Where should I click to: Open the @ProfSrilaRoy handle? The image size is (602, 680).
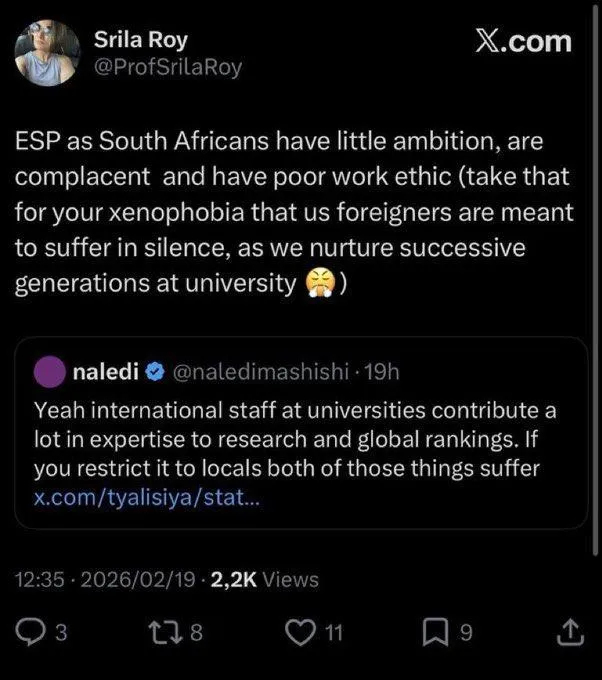tap(167, 67)
